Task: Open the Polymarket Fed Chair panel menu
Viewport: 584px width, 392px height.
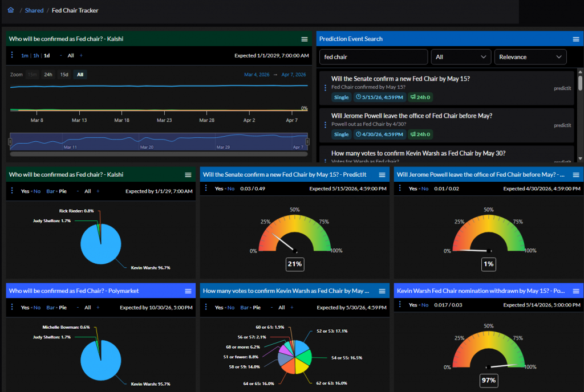Action: 188,291
